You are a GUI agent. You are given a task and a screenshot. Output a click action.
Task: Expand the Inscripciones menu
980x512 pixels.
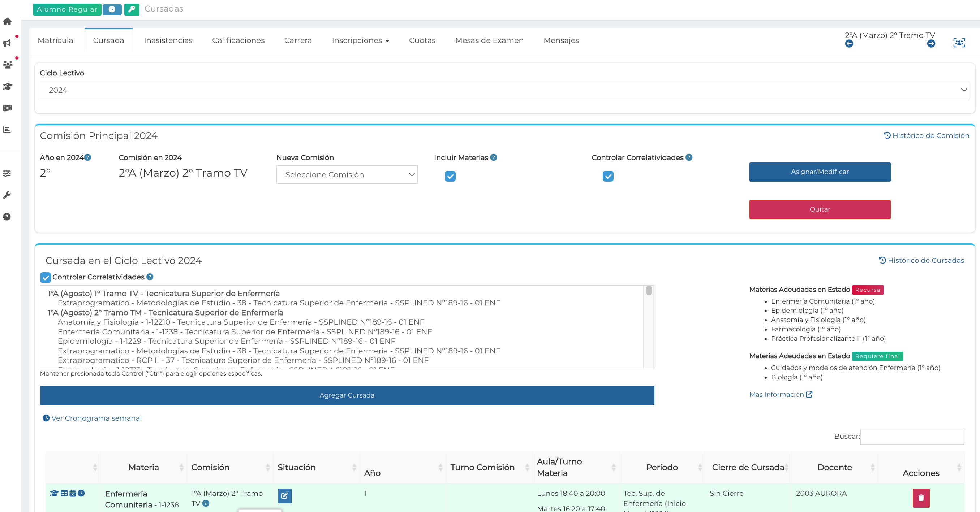[x=360, y=40]
